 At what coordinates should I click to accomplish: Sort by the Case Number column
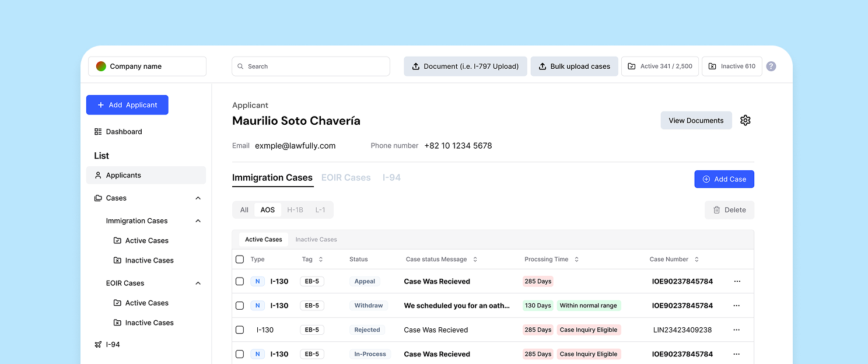[696, 260]
